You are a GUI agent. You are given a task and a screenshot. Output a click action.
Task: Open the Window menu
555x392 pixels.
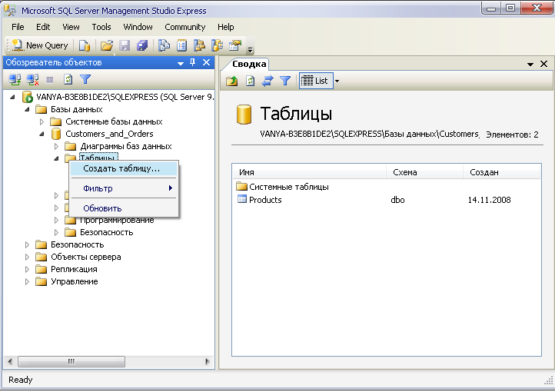coord(138,27)
